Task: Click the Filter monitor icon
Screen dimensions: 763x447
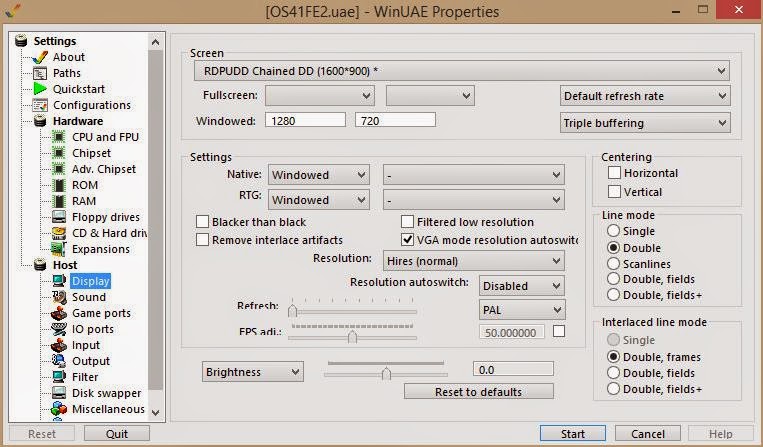Action: pyautogui.click(x=59, y=377)
